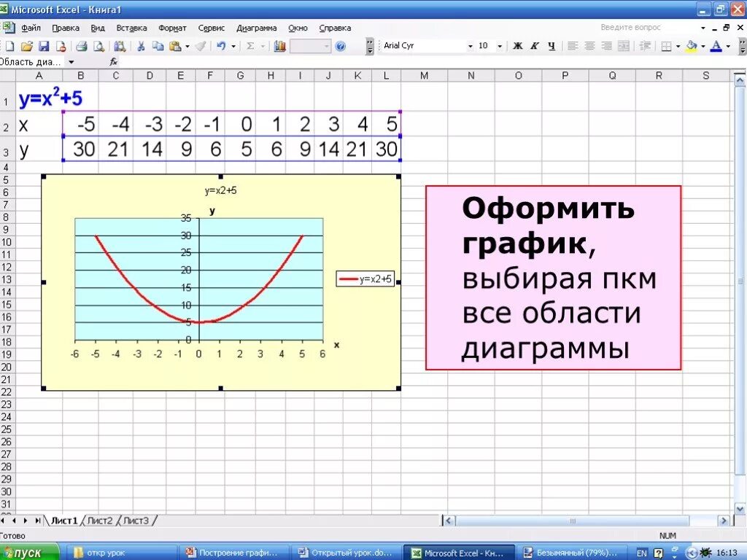Open the Paste options dropdown arrow

coord(187,46)
